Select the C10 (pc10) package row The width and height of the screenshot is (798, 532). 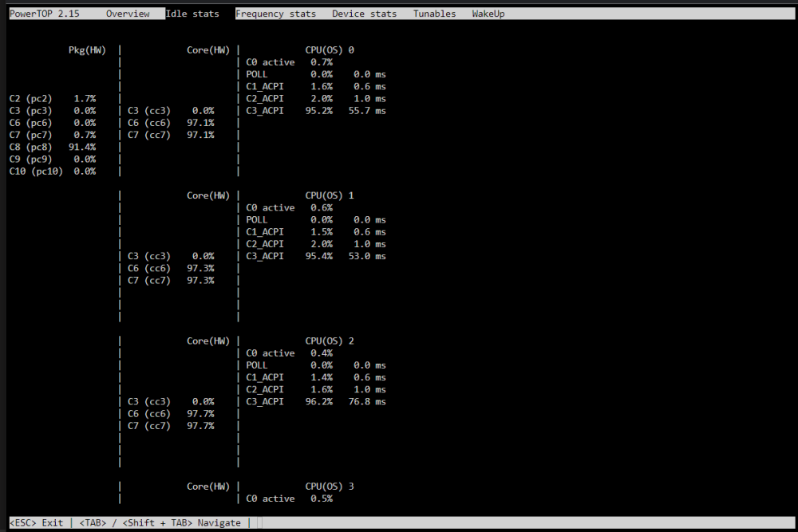pyautogui.click(x=53, y=171)
